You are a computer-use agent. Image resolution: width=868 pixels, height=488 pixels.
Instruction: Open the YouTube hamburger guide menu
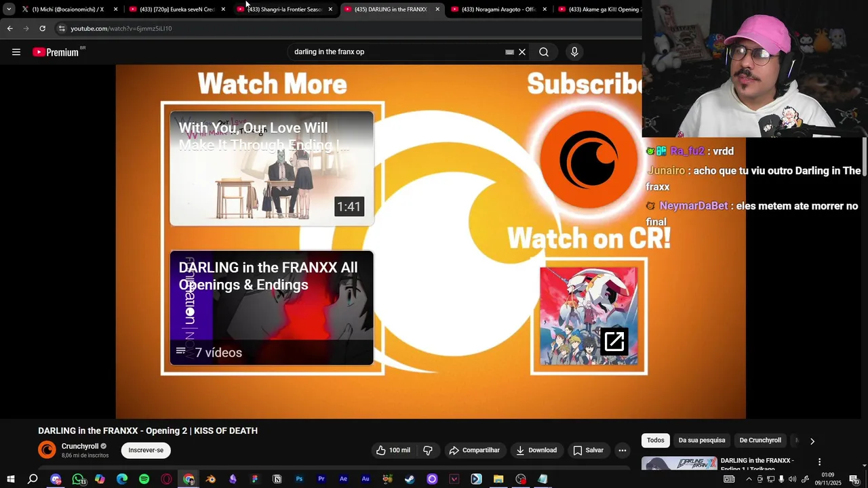pyautogui.click(x=16, y=52)
